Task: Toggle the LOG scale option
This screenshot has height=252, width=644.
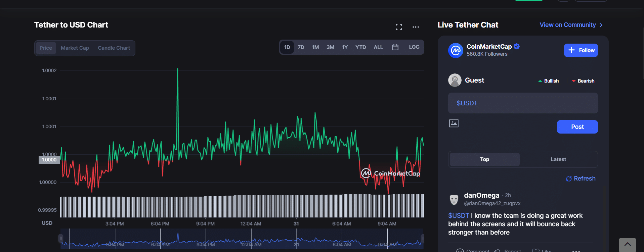Action: pyautogui.click(x=414, y=47)
